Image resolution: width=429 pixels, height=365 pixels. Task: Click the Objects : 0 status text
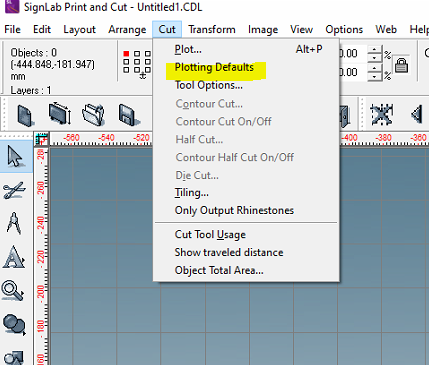(x=34, y=53)
